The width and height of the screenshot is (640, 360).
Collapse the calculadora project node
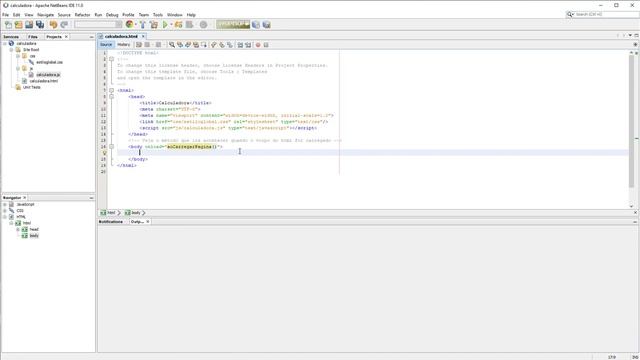click(5, 43)
